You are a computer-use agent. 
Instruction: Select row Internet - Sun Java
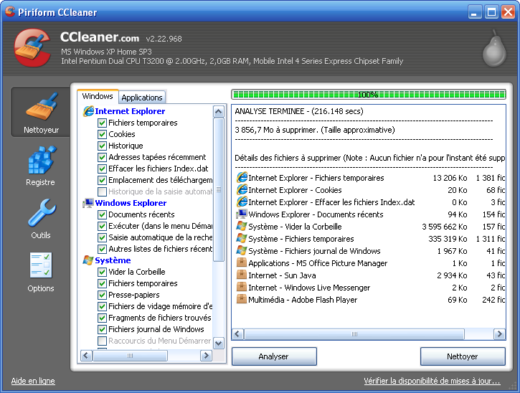(369, 275)
